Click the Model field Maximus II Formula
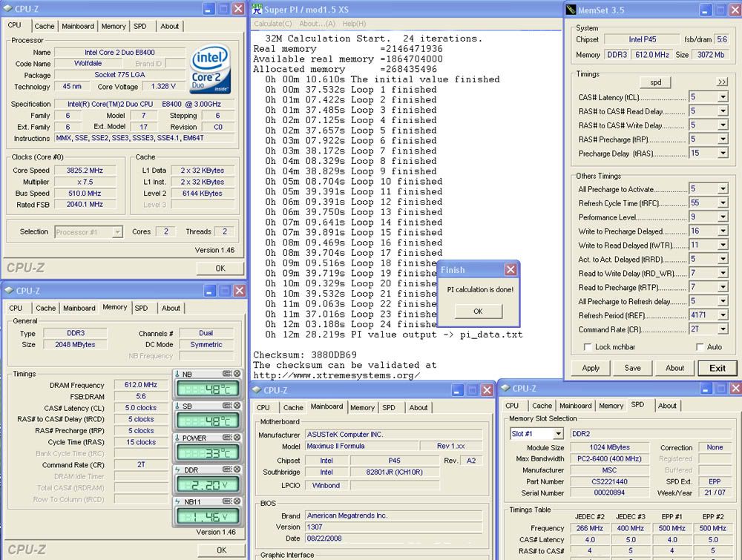Image resolution: width=742 pixels, height=560 pixels. pyautogui.click(x=362, y=446)
